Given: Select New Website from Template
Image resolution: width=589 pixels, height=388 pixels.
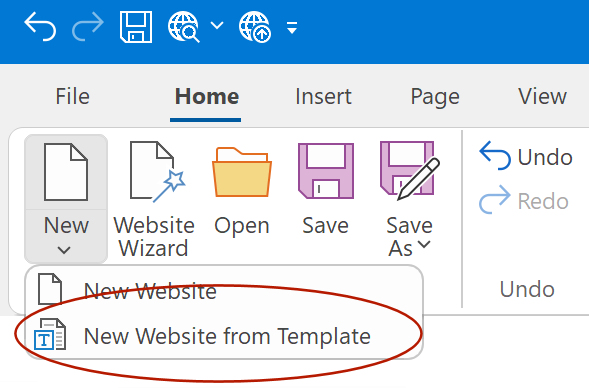Looking at the screenshot, I should (224, 336).
